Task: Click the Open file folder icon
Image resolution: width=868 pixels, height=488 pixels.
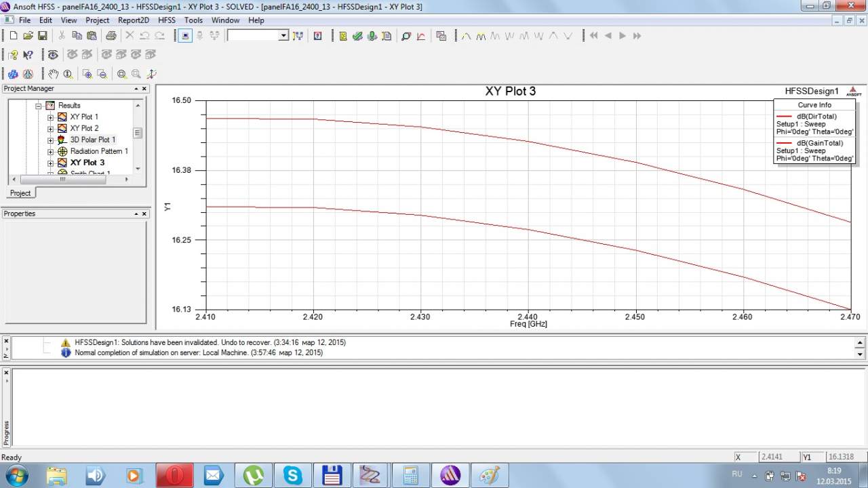Action: point(28,36)
